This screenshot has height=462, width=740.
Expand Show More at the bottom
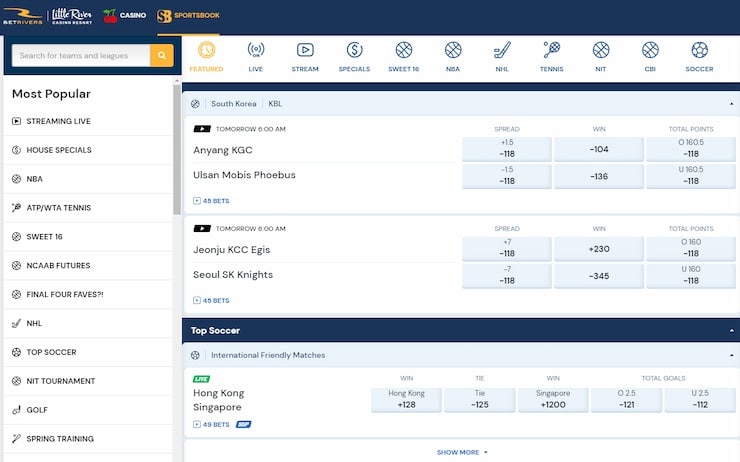click(461, 452)
